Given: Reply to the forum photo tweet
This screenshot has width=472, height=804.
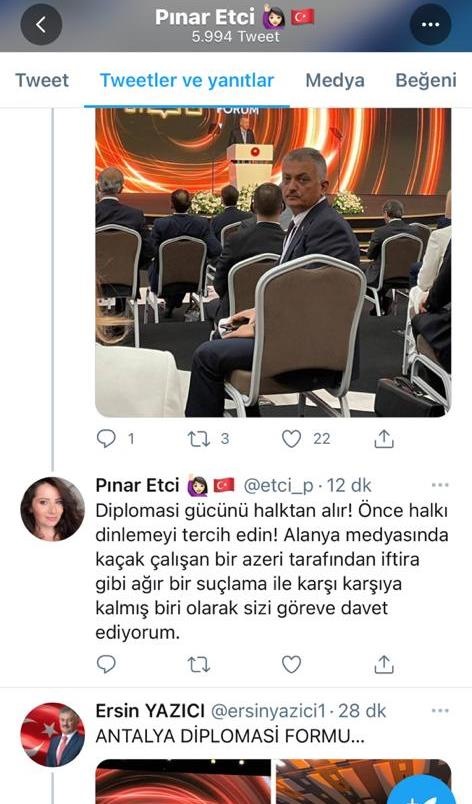Looking at the screenshot, I should click(x=106, y=439).
